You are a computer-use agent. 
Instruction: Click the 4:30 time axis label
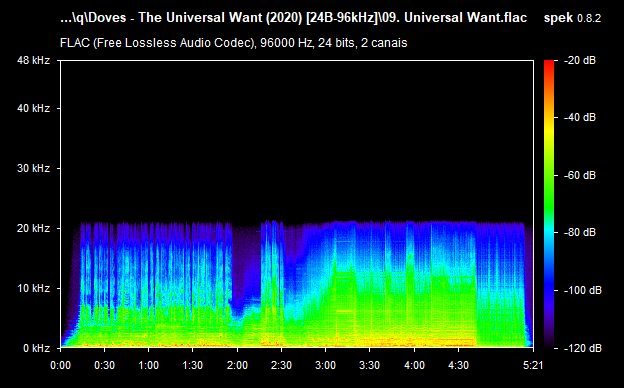tap(458, 365)
